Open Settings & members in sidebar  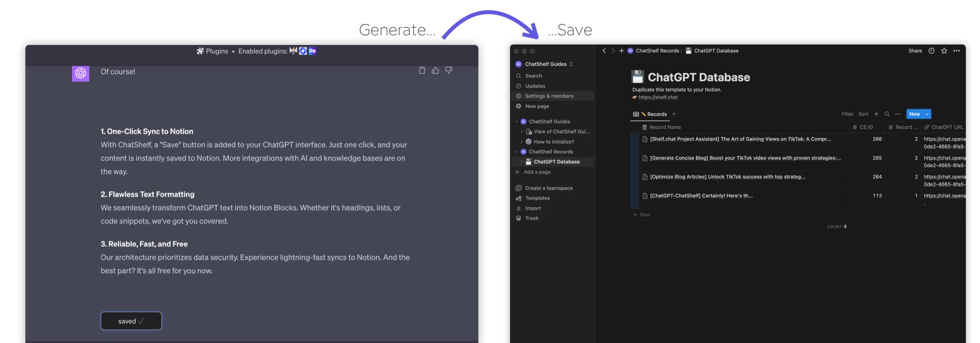549,96
